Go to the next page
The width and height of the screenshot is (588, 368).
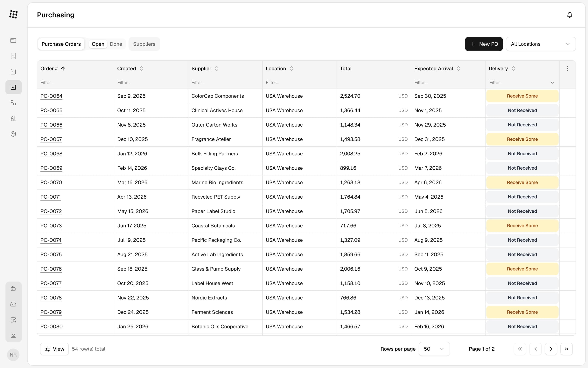coord(551,349)
